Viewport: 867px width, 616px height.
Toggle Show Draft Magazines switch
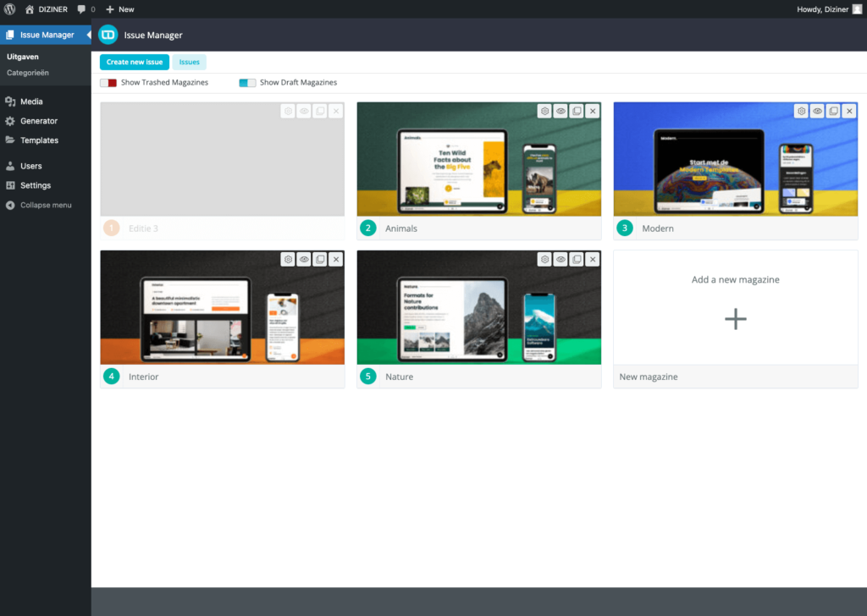pos(247,83)
